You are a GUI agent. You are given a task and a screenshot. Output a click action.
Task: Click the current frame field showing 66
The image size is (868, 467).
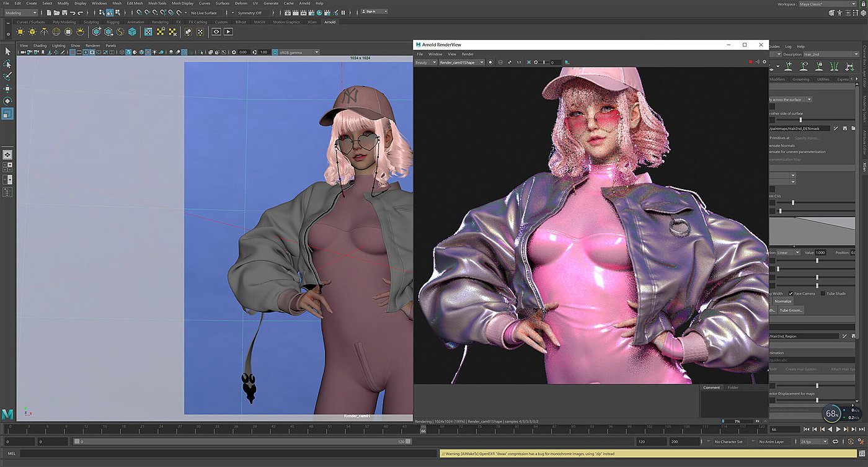(x=784, y=429)
